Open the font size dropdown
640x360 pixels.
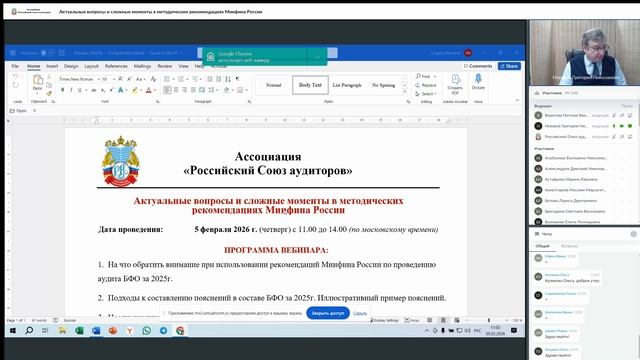coord(114,79)
